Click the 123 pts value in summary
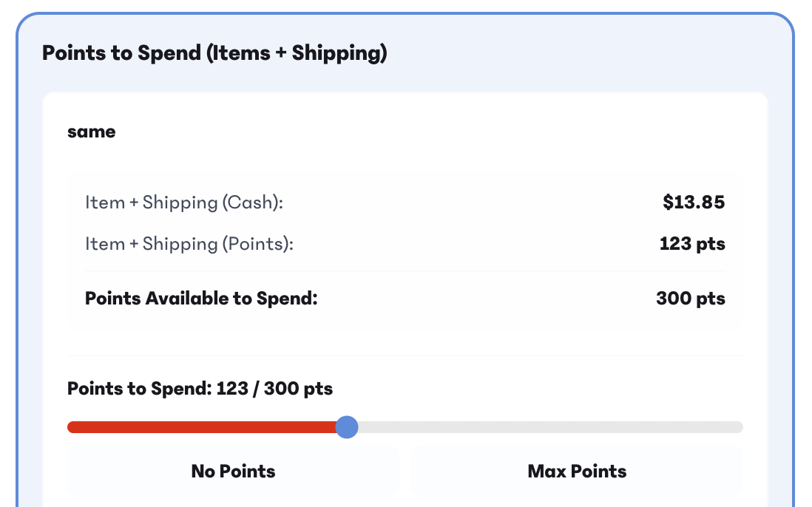Viewport: 812px width, 507px height. [x=691, y=243]
